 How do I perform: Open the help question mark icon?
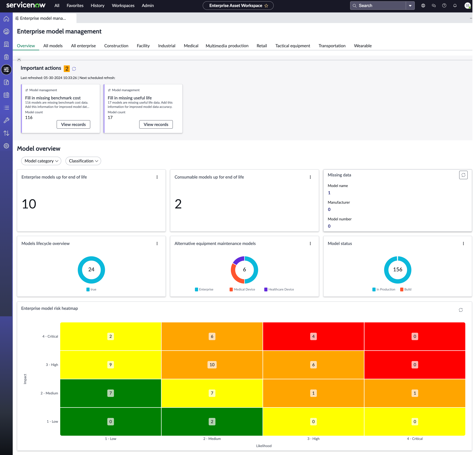point(444,6)
